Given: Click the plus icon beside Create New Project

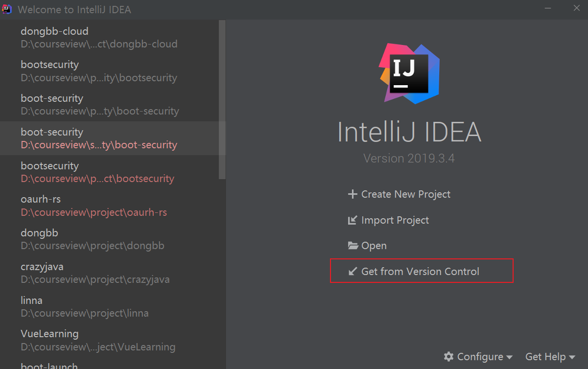Looking at the screenshot, I should [352, 194].
